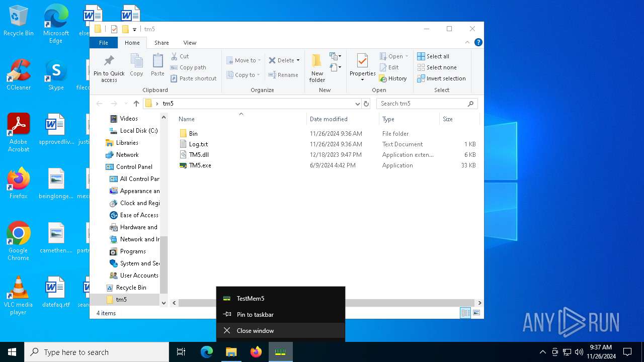644x362 pixels.
Task: Switch to Details view layout icon
Action: (x=466, y=313)
